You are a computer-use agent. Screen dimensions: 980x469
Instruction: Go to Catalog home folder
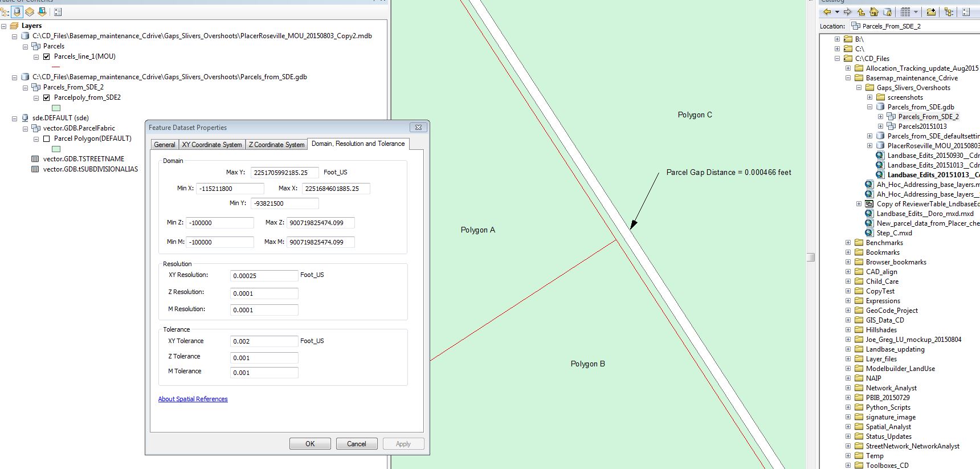[874, 12]
